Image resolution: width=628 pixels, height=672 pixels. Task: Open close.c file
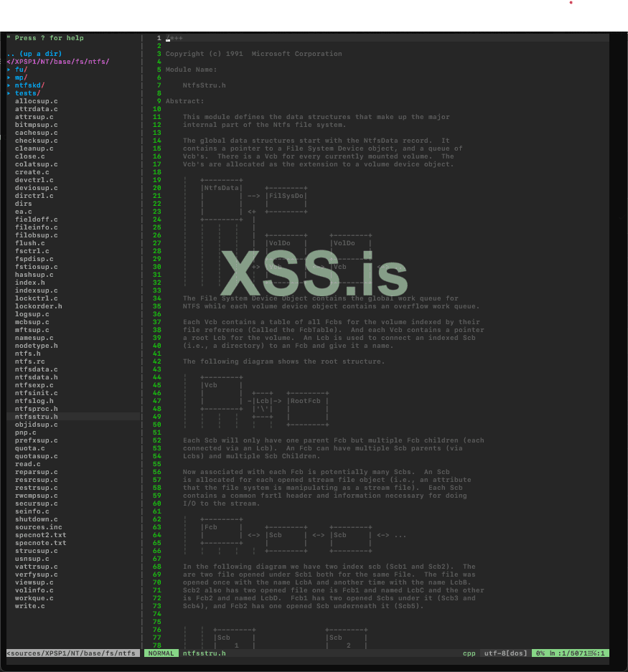point(30,156)
